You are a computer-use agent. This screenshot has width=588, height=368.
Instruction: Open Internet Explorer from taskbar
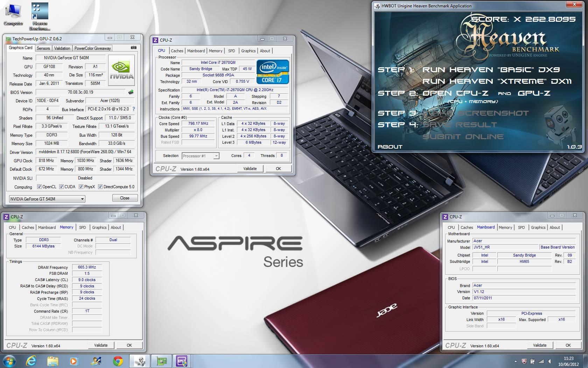tap(31, 361)
